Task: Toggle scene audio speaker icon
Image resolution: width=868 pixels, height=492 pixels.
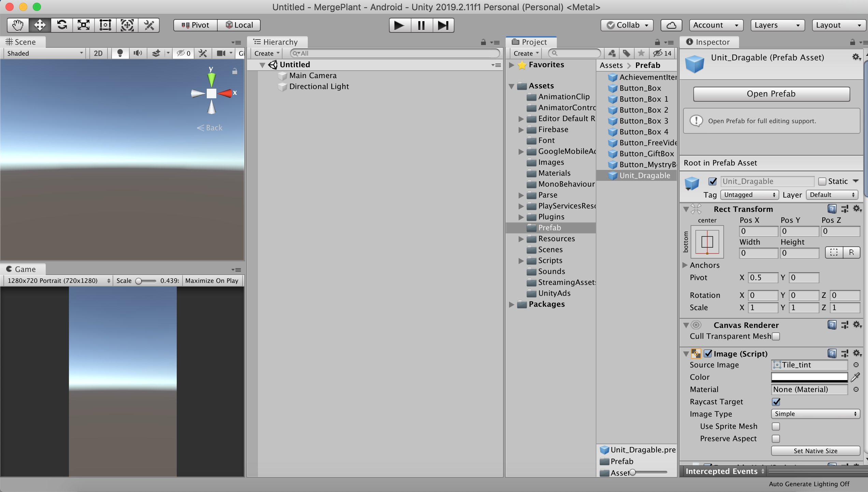Action: [138, 53]
